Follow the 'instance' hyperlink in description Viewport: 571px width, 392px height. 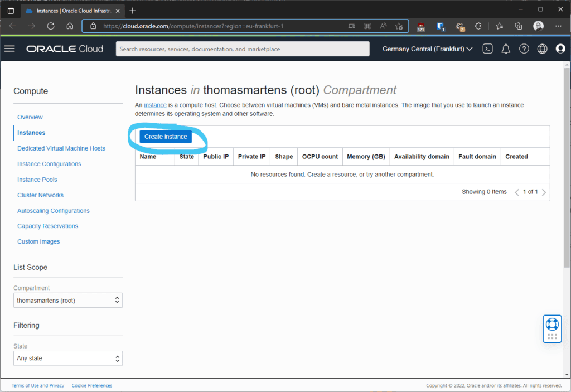155,105
